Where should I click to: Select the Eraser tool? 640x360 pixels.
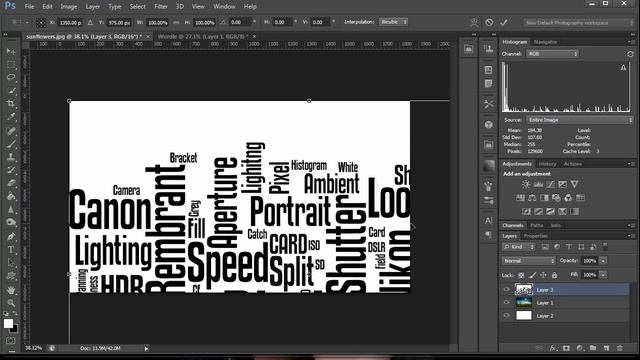coord(11,183)
